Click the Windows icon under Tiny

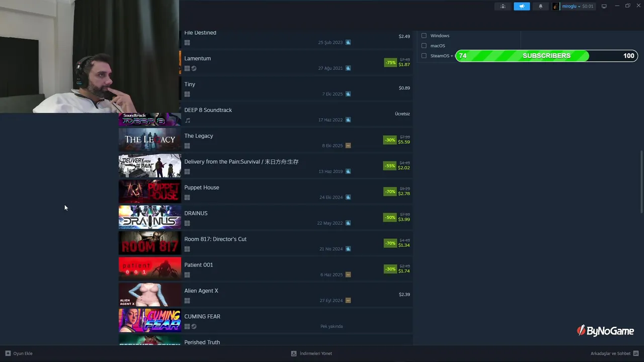pos(187,94)
